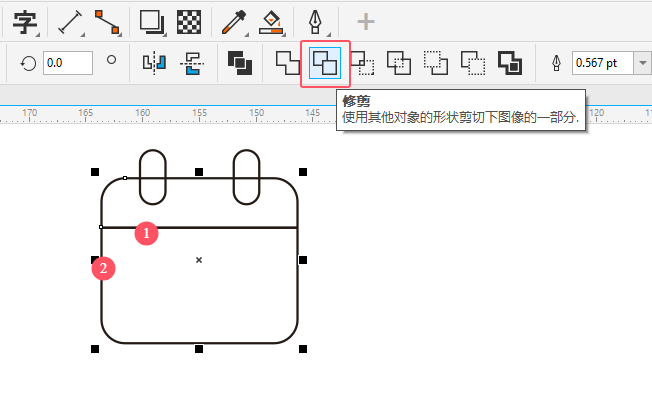Weld the selected objects
Viewport: 652px width, 402px height.
click(288, 63)
